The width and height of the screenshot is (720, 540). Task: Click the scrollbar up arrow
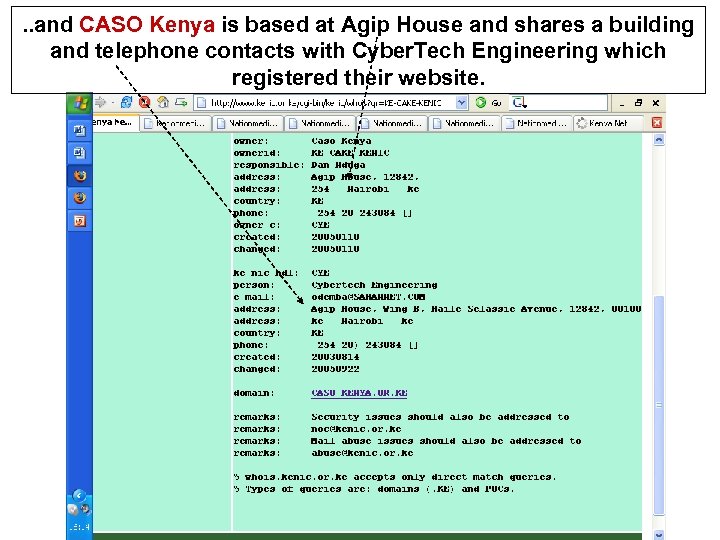[x=659, y=140]
